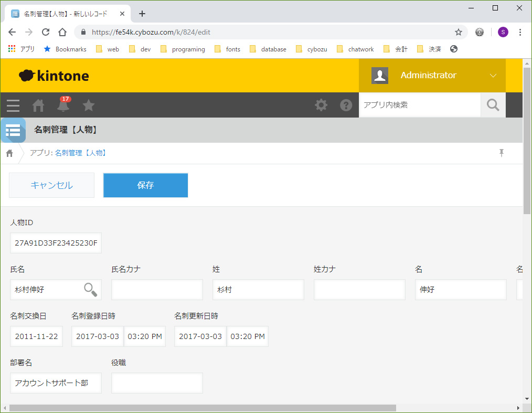Click the Administrator user avatar
This screenshot has width=532, height=413.
[380, 76]
